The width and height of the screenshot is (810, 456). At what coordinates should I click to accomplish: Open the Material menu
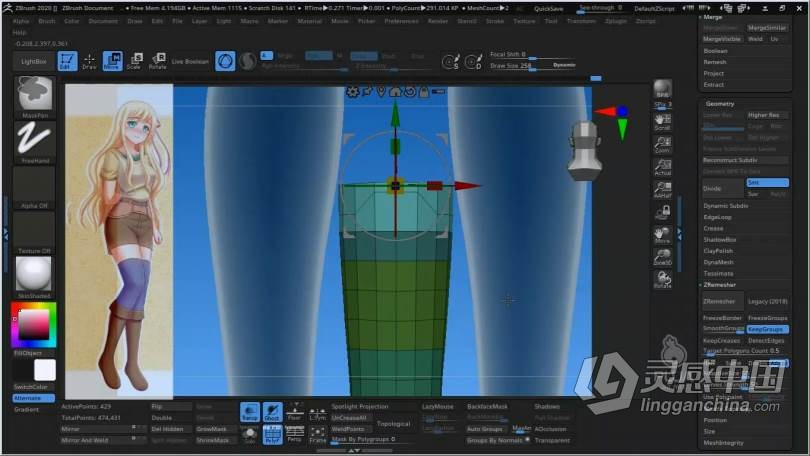click(309, 21)
